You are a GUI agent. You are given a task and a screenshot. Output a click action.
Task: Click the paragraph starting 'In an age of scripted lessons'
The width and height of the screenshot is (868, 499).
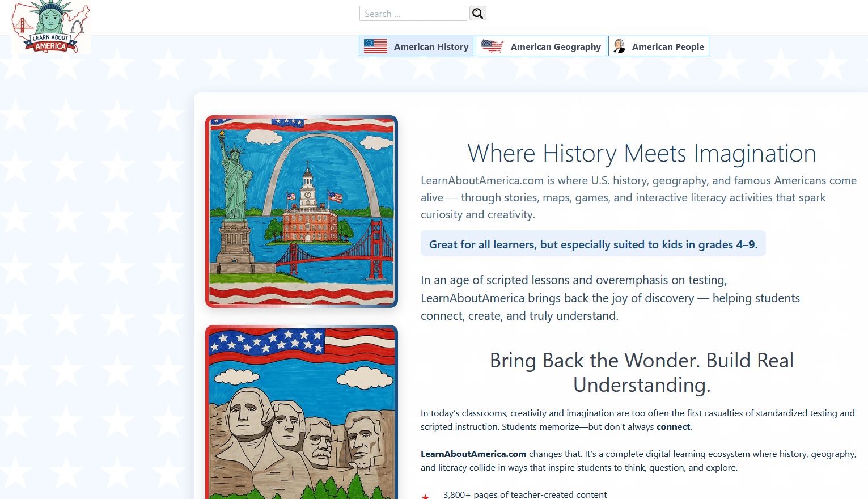pyautogui.click(x=609, y=298)
